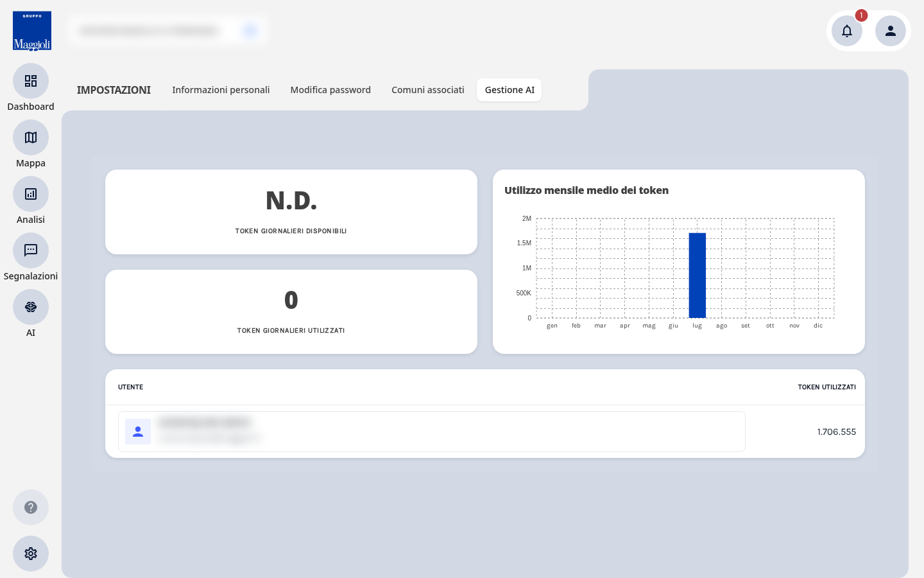Click the 1.706.555 token value
Image resolution: width=924 pixels, height=578 pixels.
(x=837, y=432)
